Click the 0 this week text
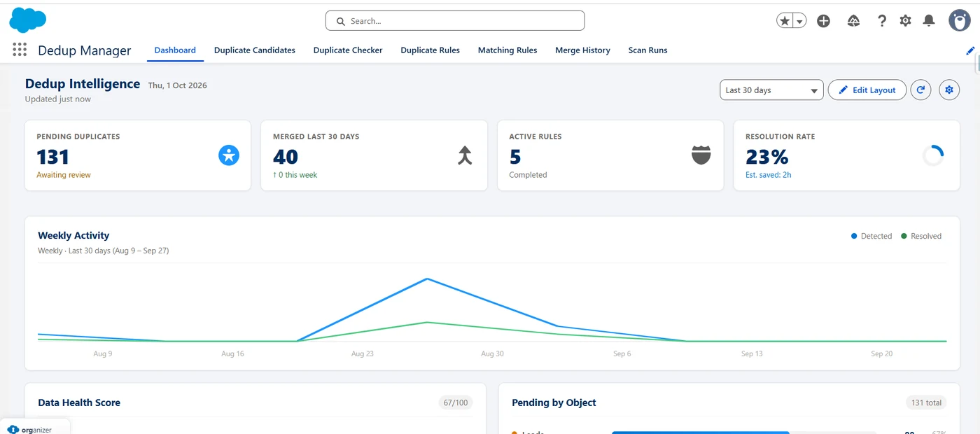 (295, 175)
